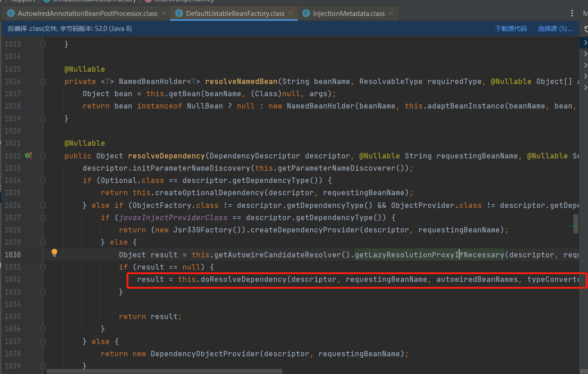Viewport: 588px width, 374px height.
Task: Fold the else block at line 1029
Action: coord(43,242)
